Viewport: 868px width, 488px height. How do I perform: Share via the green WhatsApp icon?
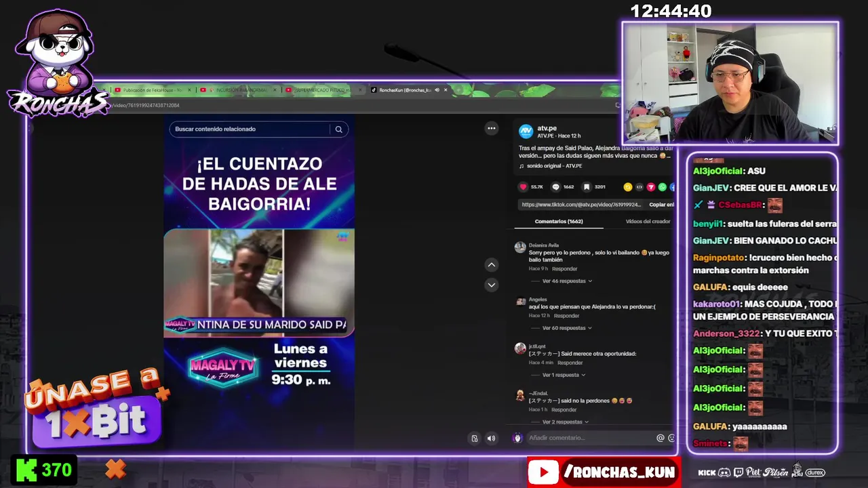pyautogui.click(x=663, y=187)
